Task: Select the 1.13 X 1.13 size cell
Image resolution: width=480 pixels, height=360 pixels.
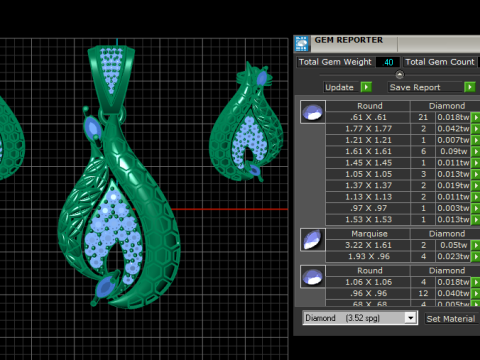Action: tap(368, 197)
